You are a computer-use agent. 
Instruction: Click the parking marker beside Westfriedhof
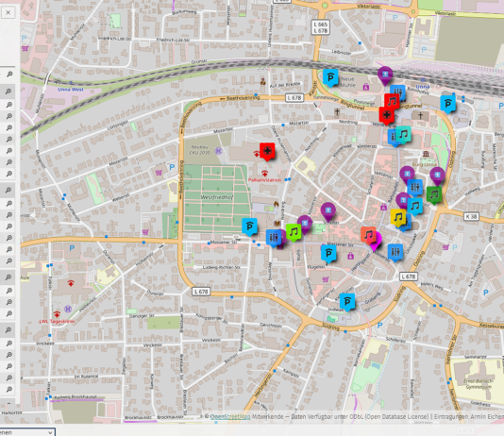click(250, 226)
